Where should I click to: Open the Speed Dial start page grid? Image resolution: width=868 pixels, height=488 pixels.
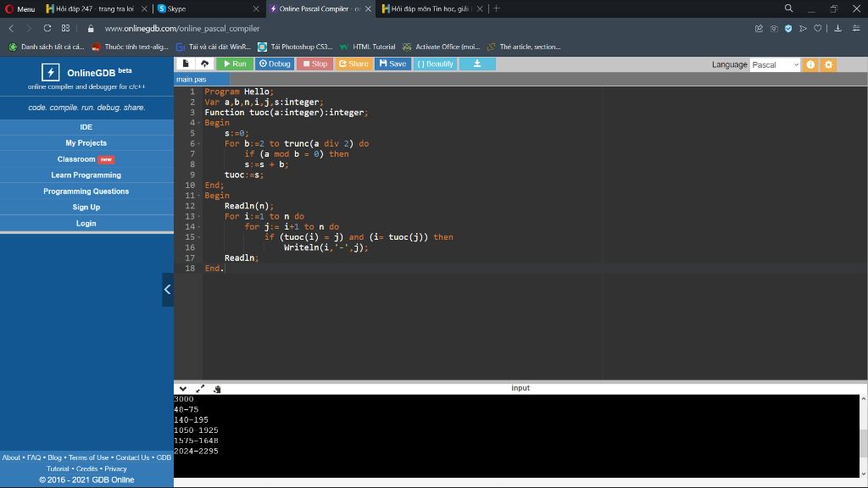(66, 28)
